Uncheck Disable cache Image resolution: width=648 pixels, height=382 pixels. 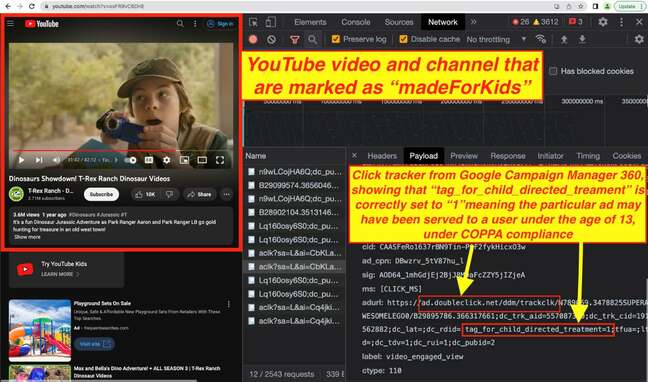403,39
